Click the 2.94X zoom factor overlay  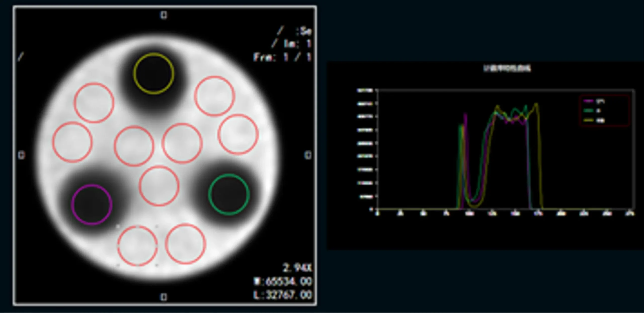tap(297, 268)
